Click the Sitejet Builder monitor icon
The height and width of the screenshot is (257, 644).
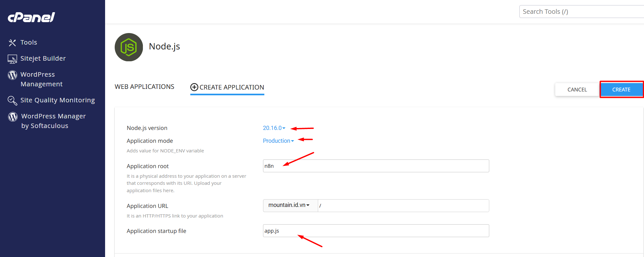pyautogui.click(x=12, y=59)
